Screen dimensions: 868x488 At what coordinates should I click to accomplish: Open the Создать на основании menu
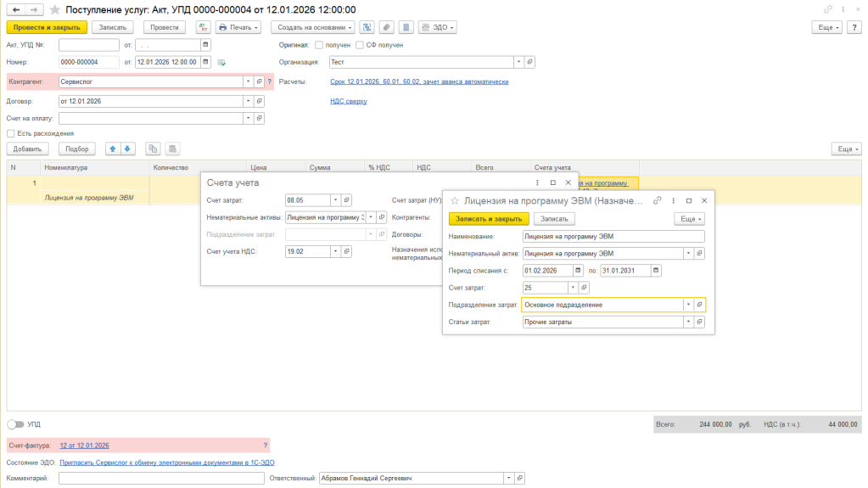(x=313, y=27)
